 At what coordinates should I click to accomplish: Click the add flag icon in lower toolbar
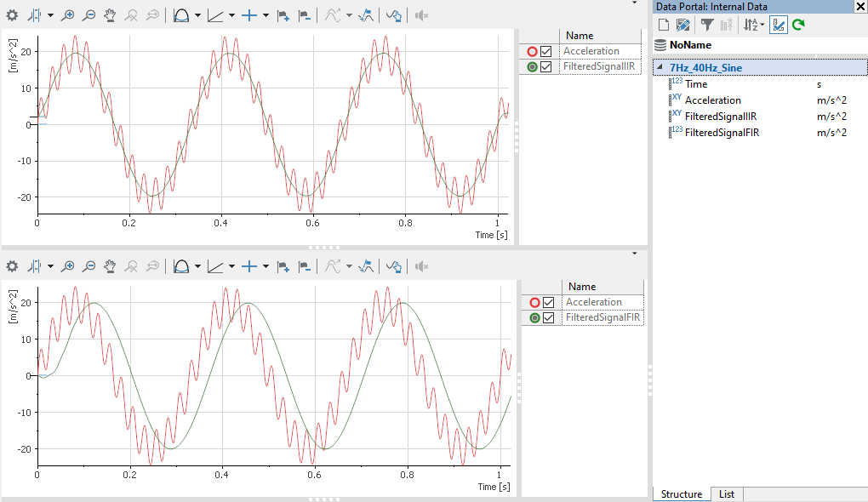click(x=283, y=266)
